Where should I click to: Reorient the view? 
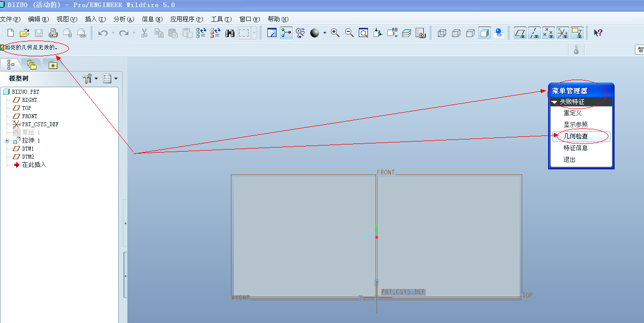[x=378, y=33]
